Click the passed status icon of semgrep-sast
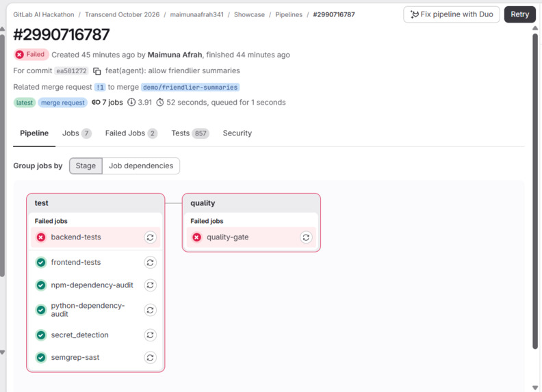The image size is (542, 392). click(41, 357)
